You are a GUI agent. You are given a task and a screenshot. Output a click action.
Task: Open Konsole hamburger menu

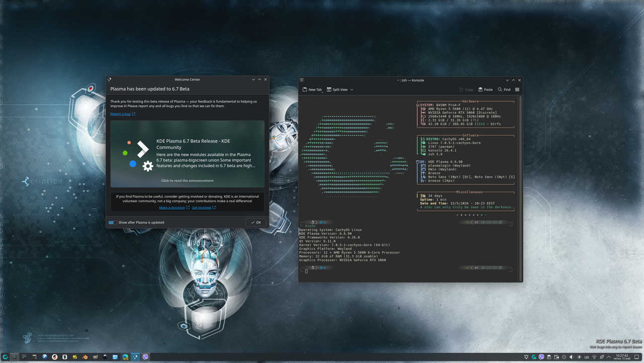click(x=517, y=90)
